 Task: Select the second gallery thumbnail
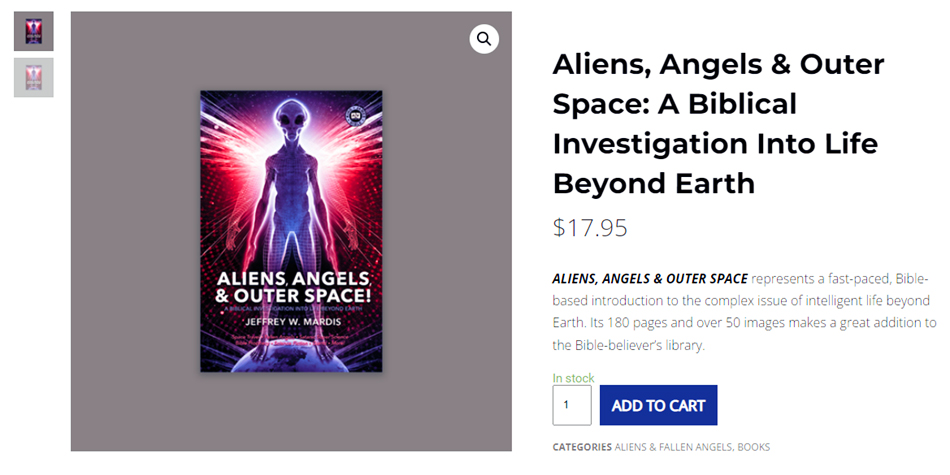[x=33, y=77]
